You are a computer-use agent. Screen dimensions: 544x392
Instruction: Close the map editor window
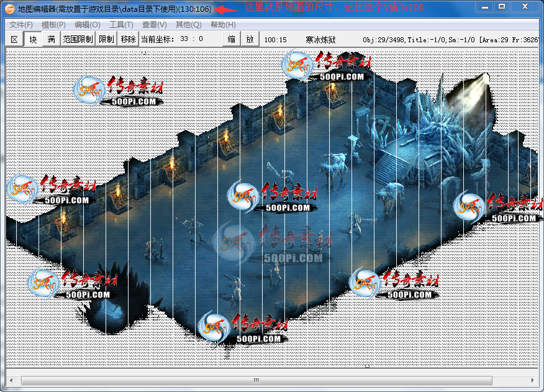pyautogui.click(x=525, y=7)
